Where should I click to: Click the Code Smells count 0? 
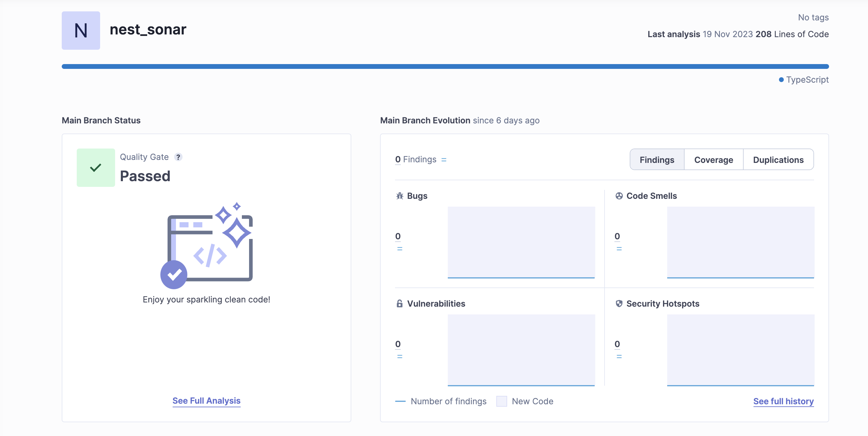pyautogui.click(x=617, y=236)
